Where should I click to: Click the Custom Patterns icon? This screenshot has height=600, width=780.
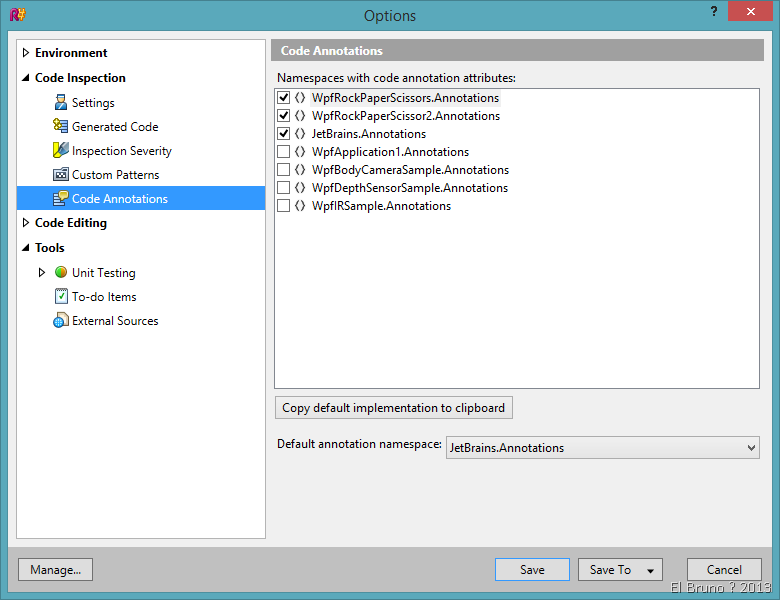coord(61,174)
